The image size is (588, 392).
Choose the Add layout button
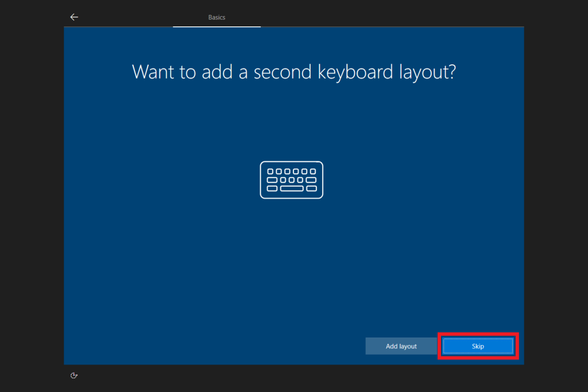[x=401, y=346]
